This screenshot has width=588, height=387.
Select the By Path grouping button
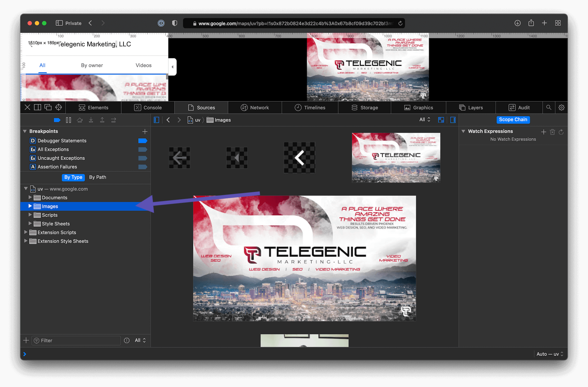coord(97,177)
